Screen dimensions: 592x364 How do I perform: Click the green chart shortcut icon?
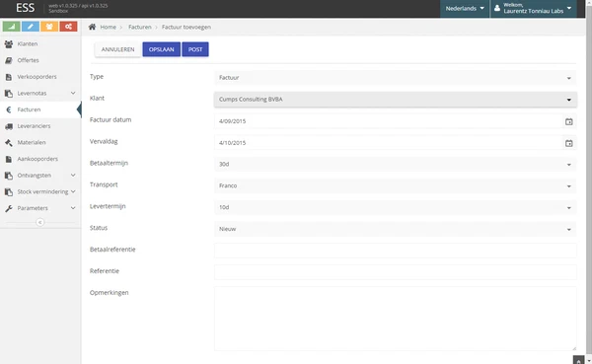11,27
